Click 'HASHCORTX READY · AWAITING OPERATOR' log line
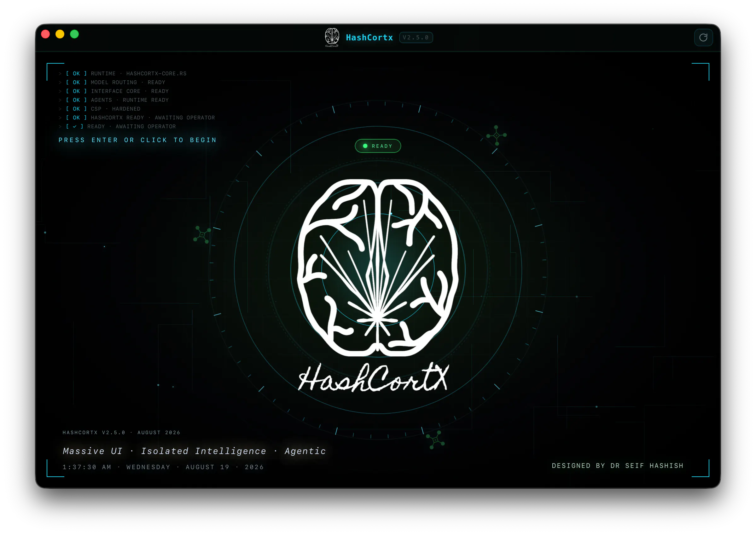This screenshot has width=756, height=535. [137, 118]
